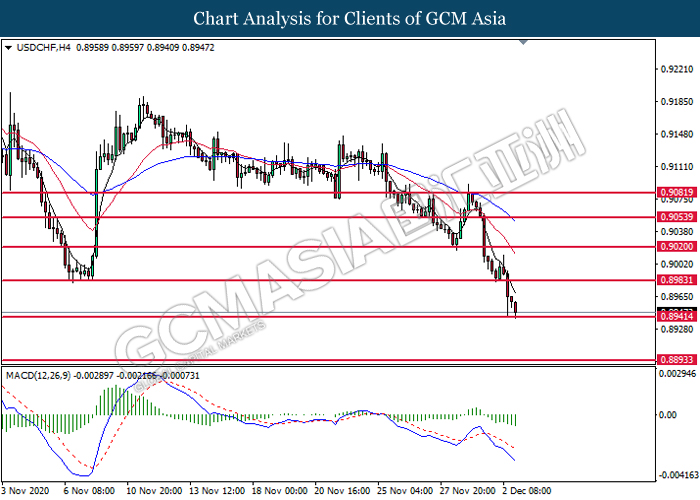Select the 0.88933 price level label
The height and width of the screenshot is (500, 700).
coord(677,359)
